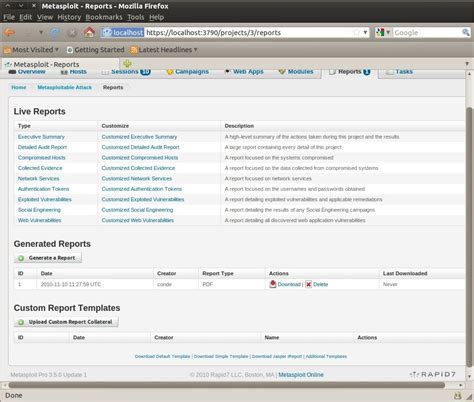474x402 pixels.
Task: Click Download Default Template link
Action: 162,356
